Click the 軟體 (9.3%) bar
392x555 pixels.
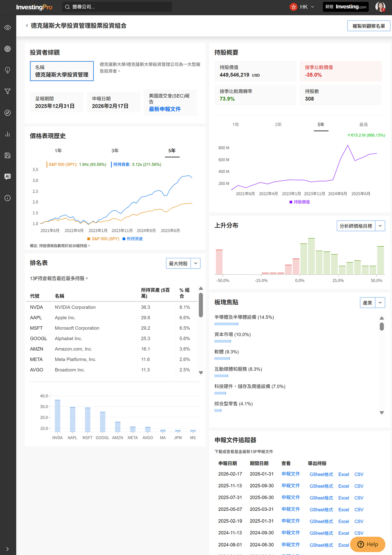222,358
